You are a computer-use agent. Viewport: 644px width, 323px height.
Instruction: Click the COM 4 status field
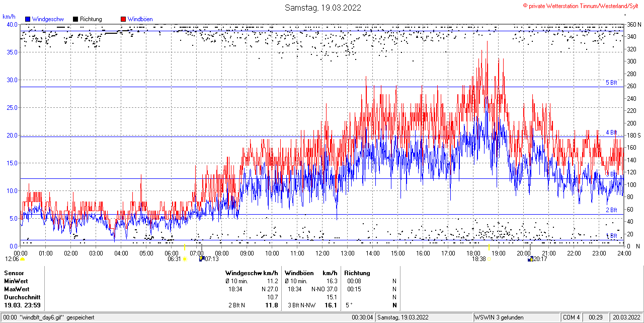click(572, 317)
